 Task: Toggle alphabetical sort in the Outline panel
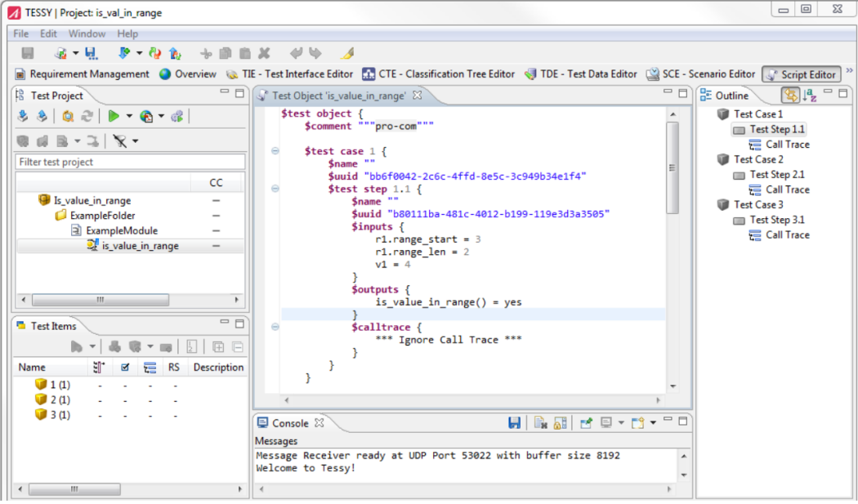tap(809, 96)
